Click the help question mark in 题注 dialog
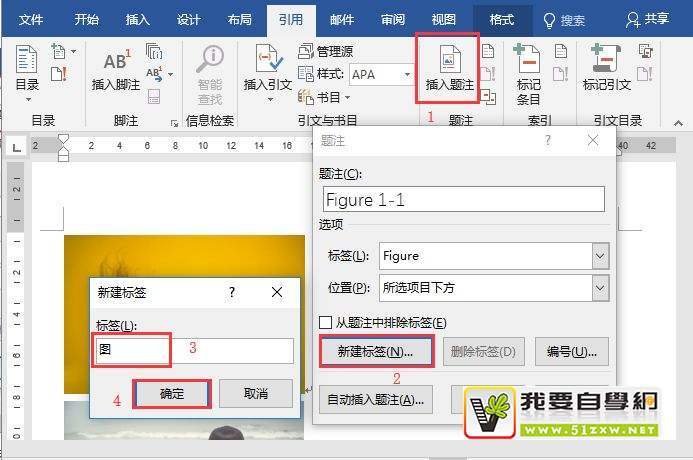 pyautogui.click(x=548, y=141)
